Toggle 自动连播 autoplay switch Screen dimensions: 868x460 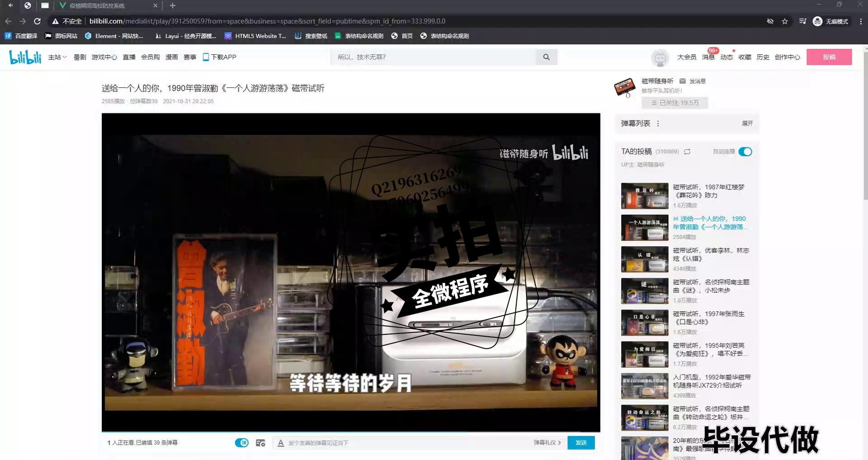tap(745, 152)
